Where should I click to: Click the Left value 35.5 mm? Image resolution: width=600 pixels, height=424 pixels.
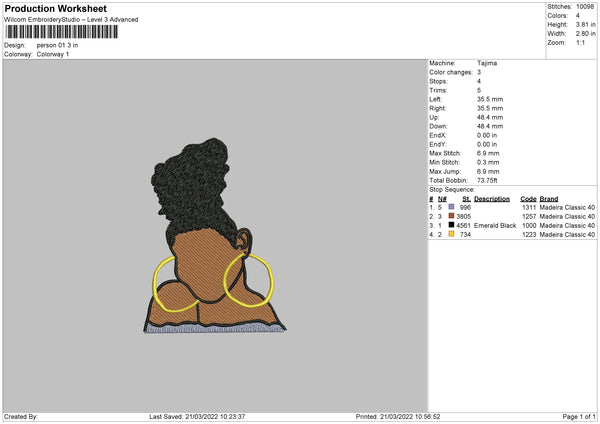[490, 99]
